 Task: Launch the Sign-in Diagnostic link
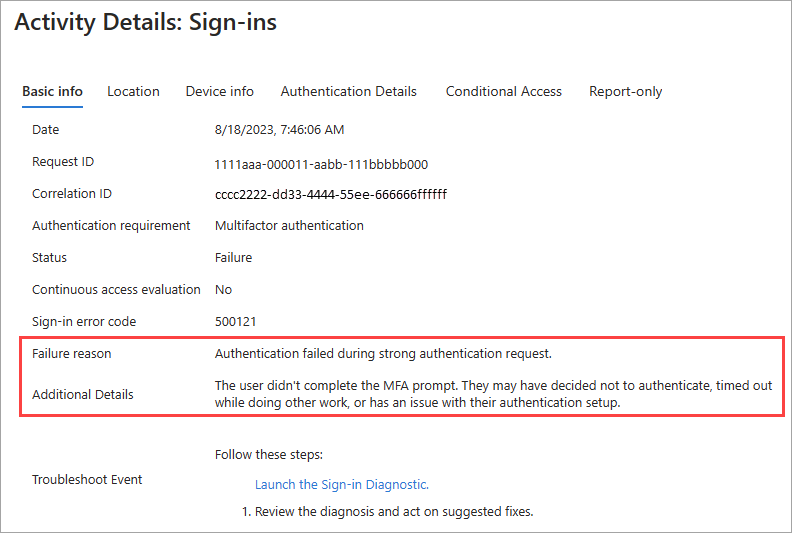[x=341, y=484]
